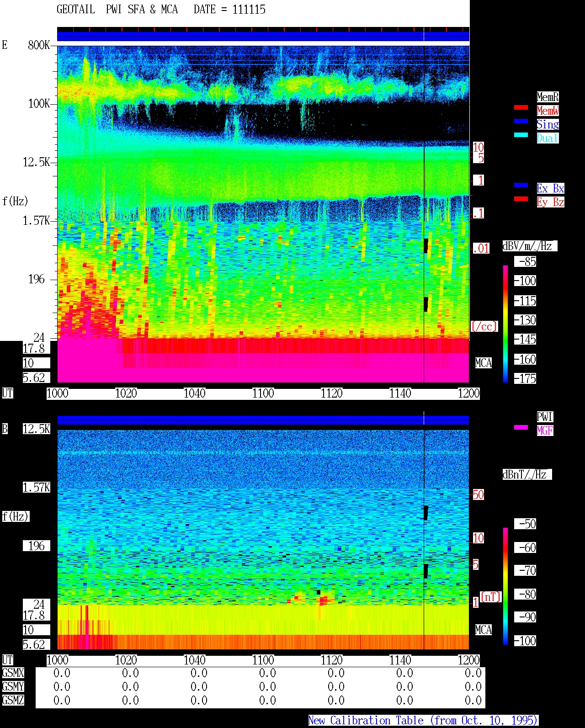Click the 1140 UT label under B panel
This screenshot has height=728, width=585.
[400, 660]
